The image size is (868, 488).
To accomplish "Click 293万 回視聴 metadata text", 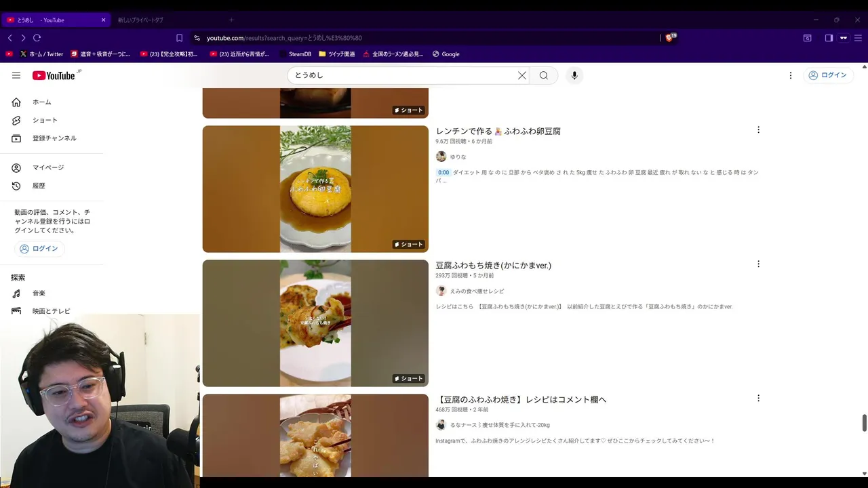I will (452, 276).
